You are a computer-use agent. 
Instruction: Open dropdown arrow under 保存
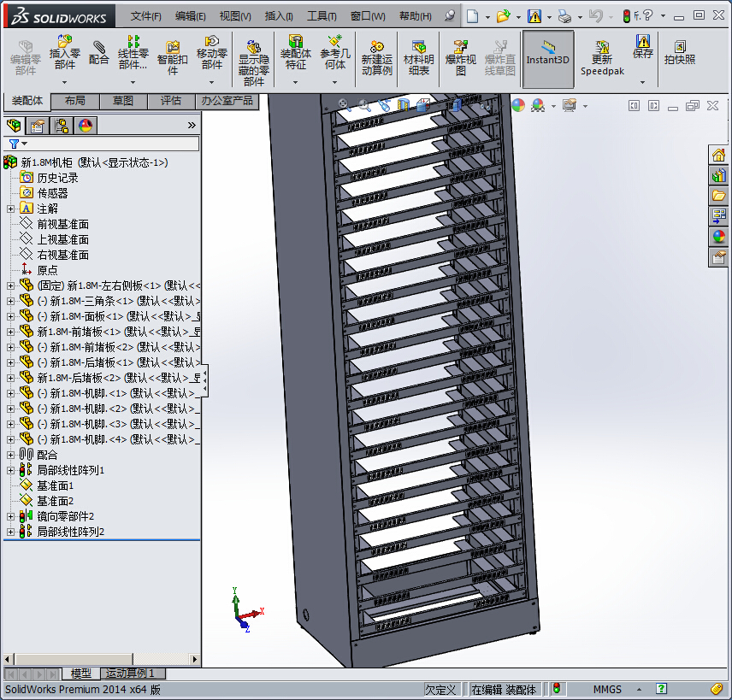pyautogui.click(x=643, y=83)
